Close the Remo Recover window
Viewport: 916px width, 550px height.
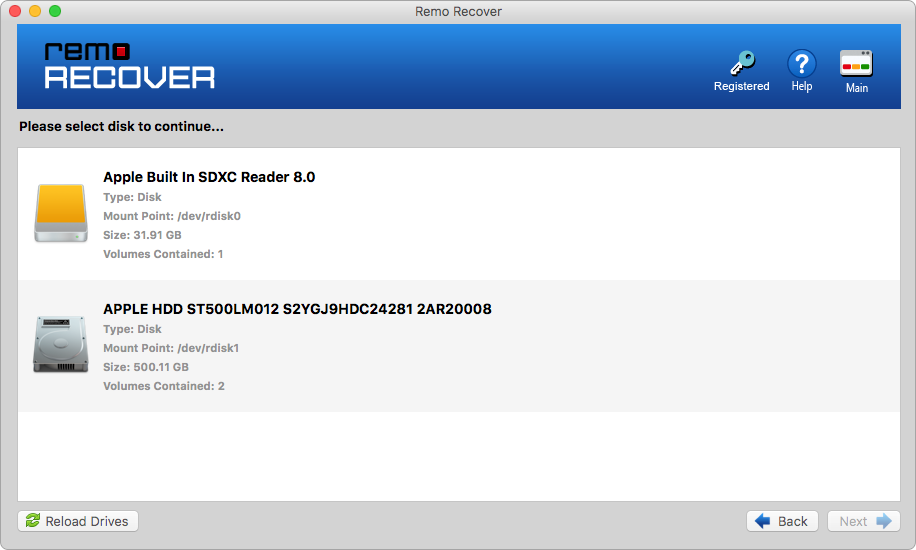click(x=15, y=11)
